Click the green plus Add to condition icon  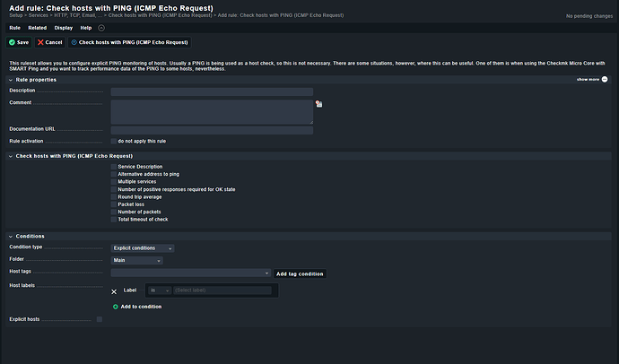(115, 307)
